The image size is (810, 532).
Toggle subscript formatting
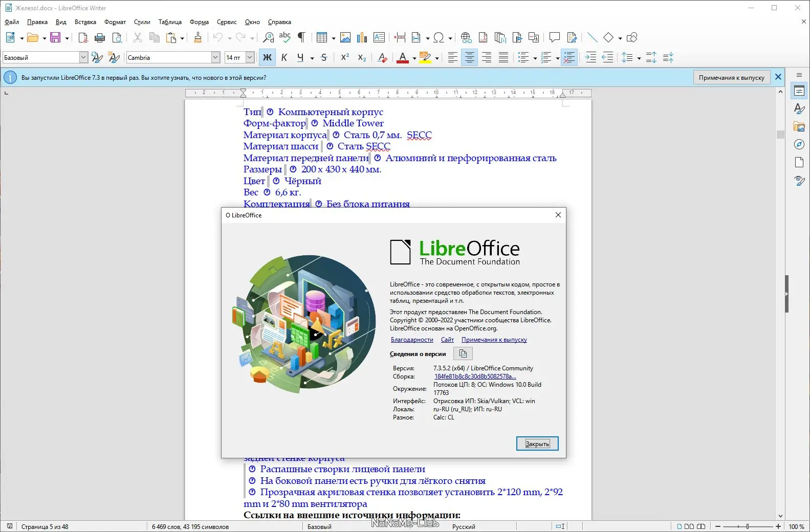[x=362, y=58]
